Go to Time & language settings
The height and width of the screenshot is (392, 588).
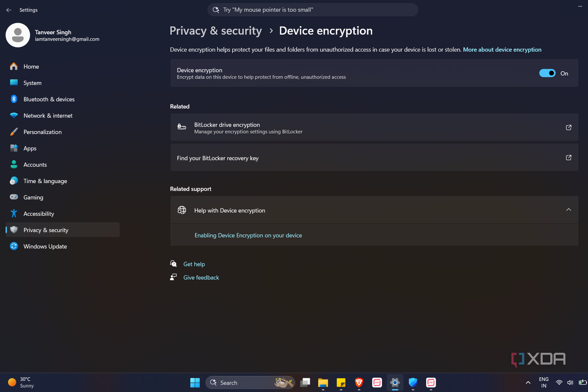[x=63, y=181]
